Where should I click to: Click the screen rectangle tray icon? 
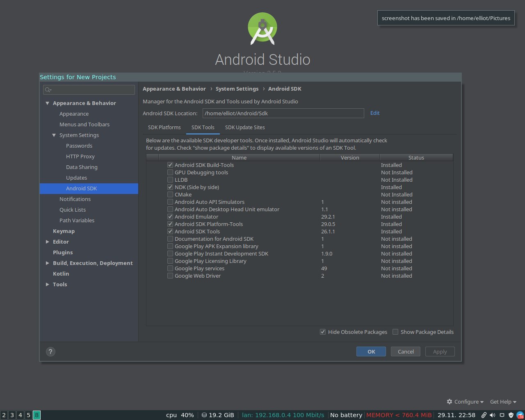click(502, 415)
